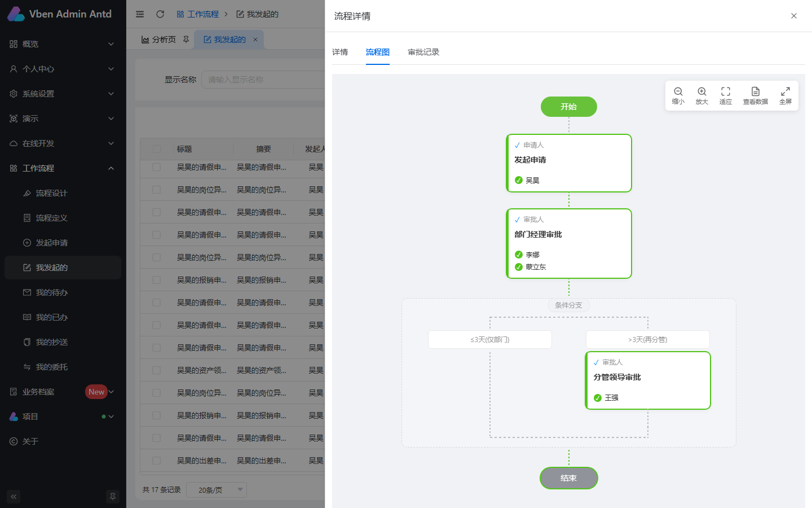
Task: Close the 流程详情 drawer
Action: pyautogui.click(x=794, y=16)
